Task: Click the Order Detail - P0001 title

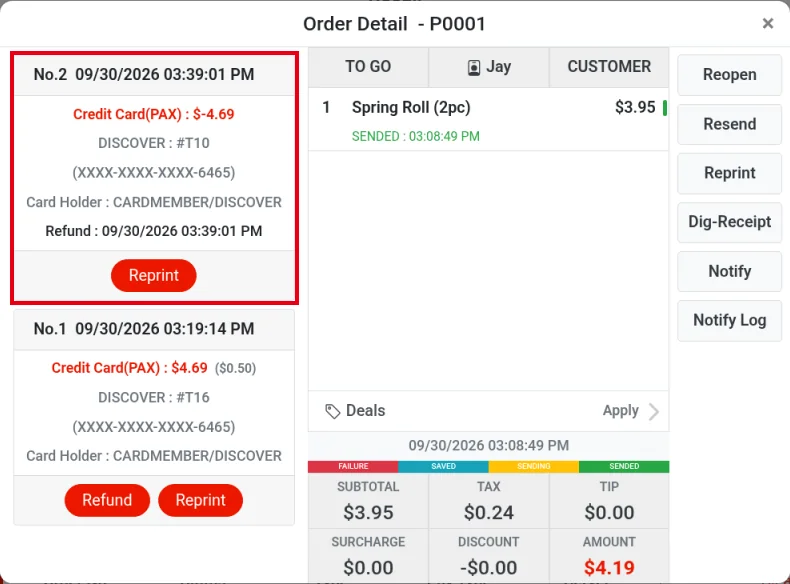Action: pos(394,24)
